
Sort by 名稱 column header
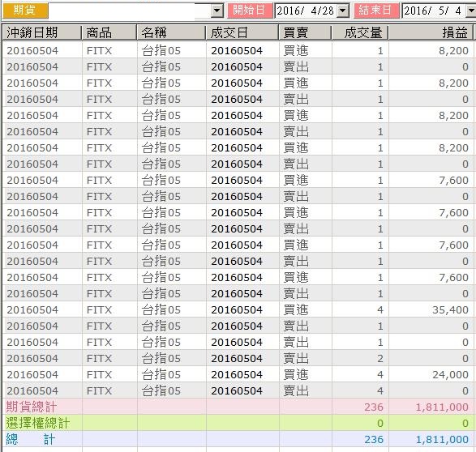point(171,32)
